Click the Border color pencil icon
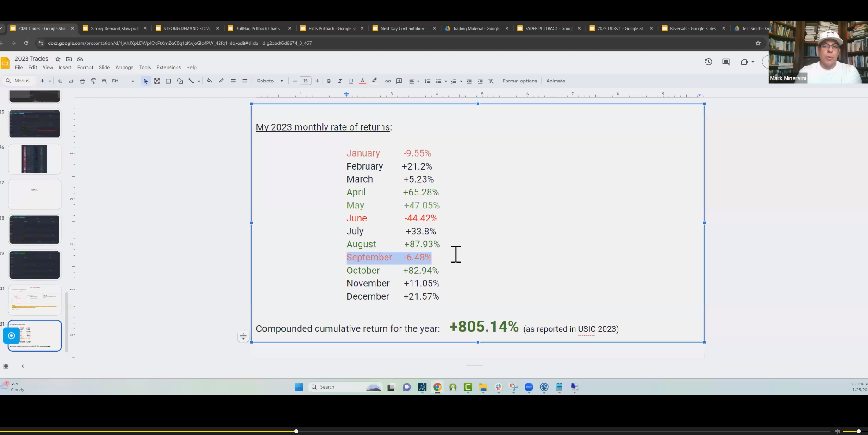The height and width of the screenshot is (435, 868). pyautogui.click(x=221, y=81)
